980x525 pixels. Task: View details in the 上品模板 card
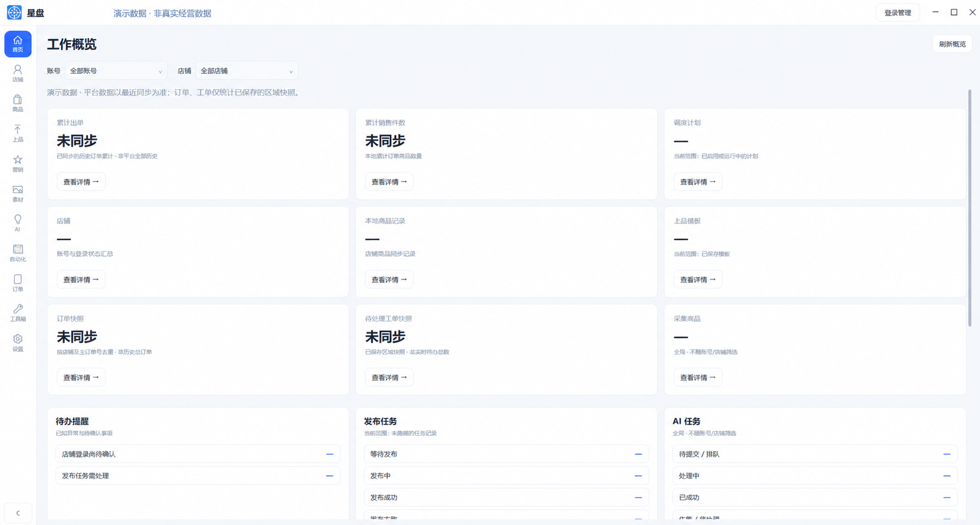(698, 280)
